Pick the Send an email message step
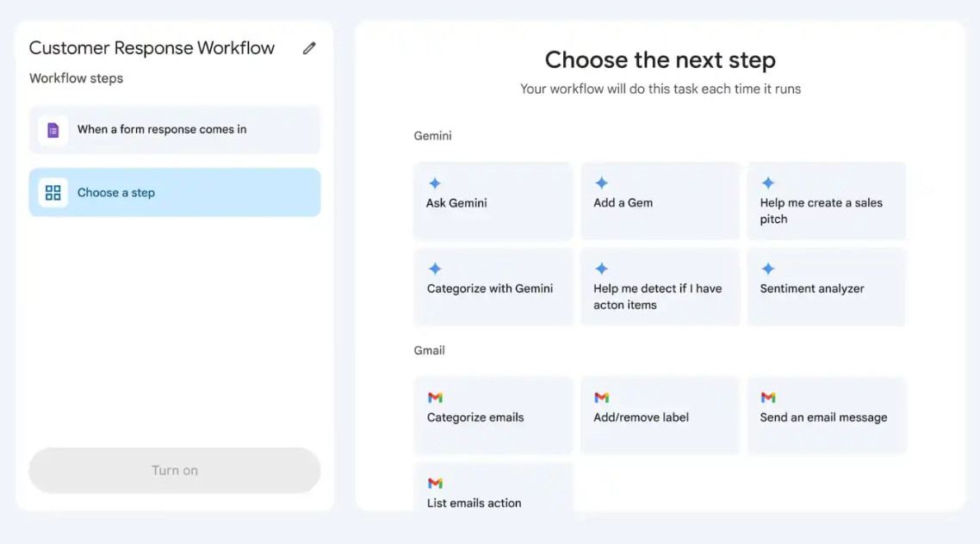Viewport: 980px width, 544px height. coord(826,416)
